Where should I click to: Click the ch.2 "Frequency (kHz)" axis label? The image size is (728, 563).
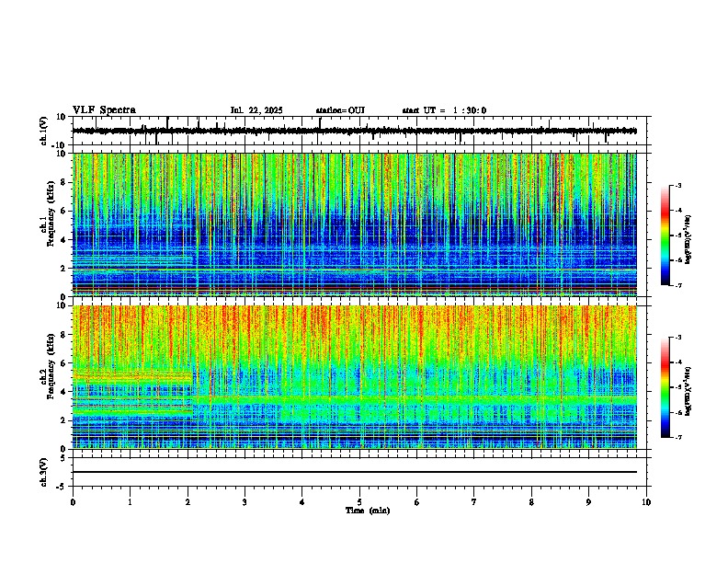pyautogui.click(x=51, y=366)
